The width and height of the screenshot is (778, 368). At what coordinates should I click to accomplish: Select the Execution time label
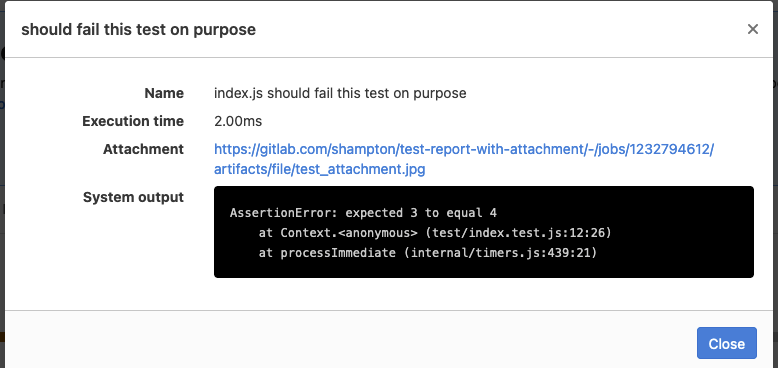(x=133, y=121)
